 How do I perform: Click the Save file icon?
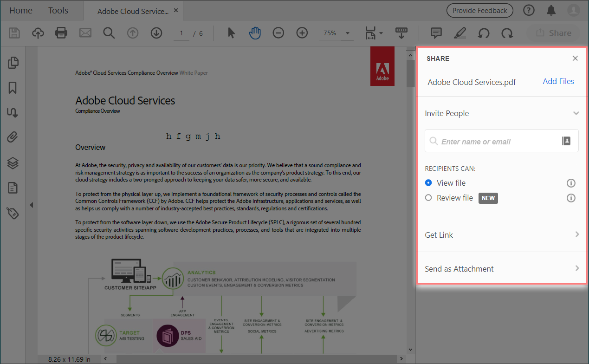[14, 33]
